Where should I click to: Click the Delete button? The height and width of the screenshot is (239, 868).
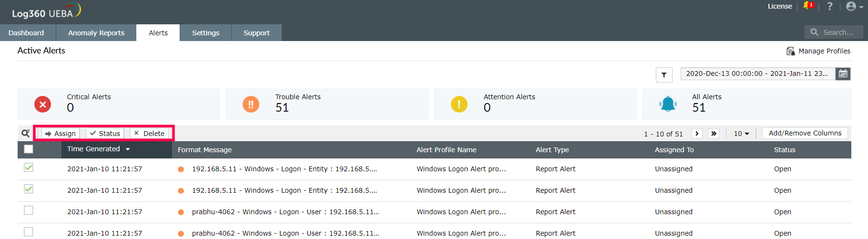coord(149,134)
